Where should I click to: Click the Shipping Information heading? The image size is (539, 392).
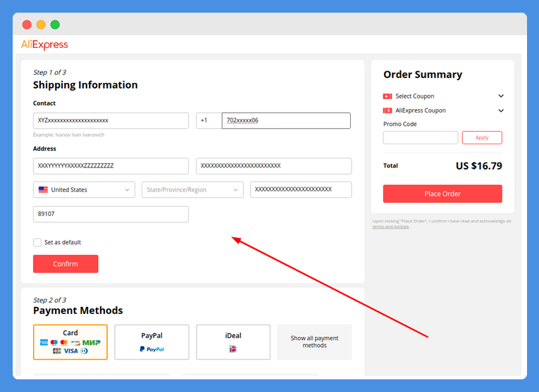click(85, 85)
